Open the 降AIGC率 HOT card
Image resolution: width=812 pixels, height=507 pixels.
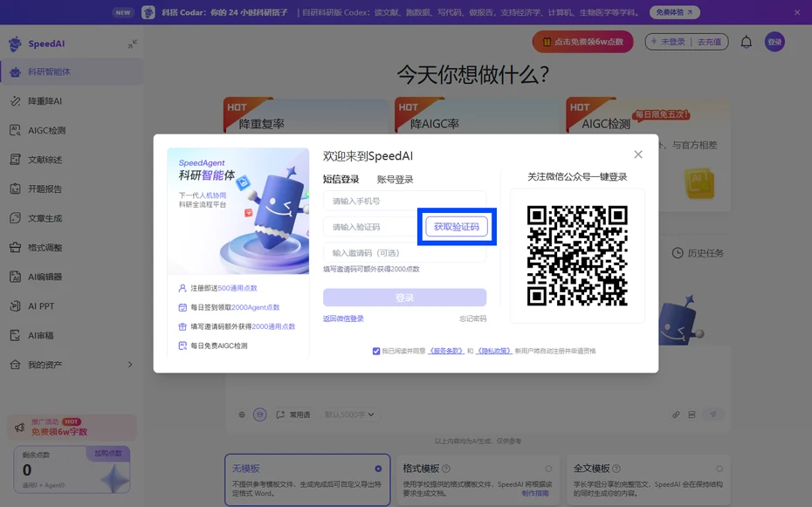coord(478,116)
